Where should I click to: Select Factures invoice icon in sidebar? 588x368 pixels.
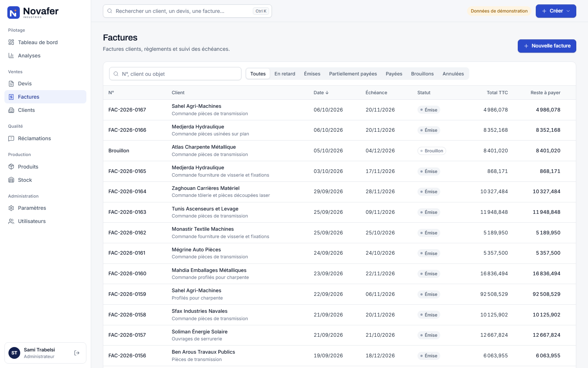pyautogui.click(x=11, y=97)
